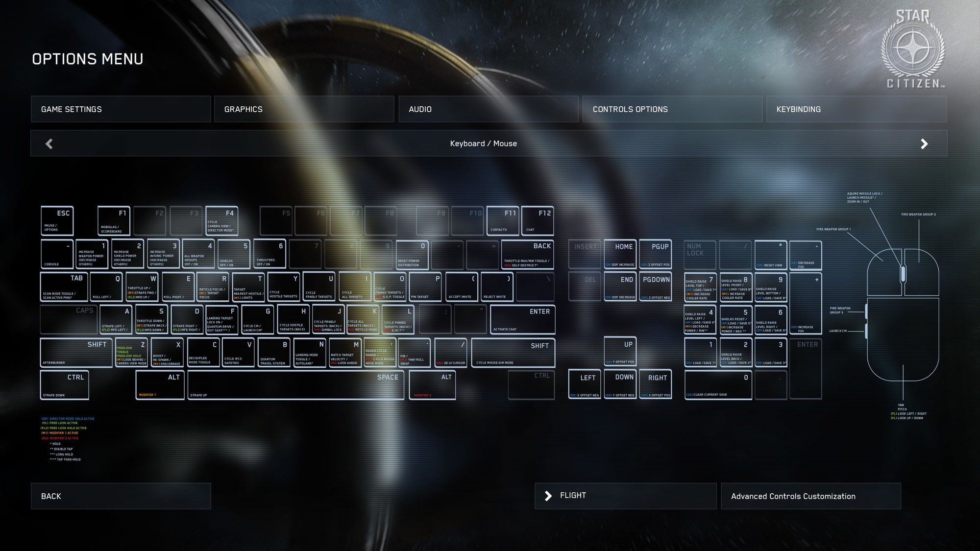The width and height of the screenshot is (980, 551).
Task: Select key 4, All Weapon Groups Off/On
Action: click(x=198, y=254)
